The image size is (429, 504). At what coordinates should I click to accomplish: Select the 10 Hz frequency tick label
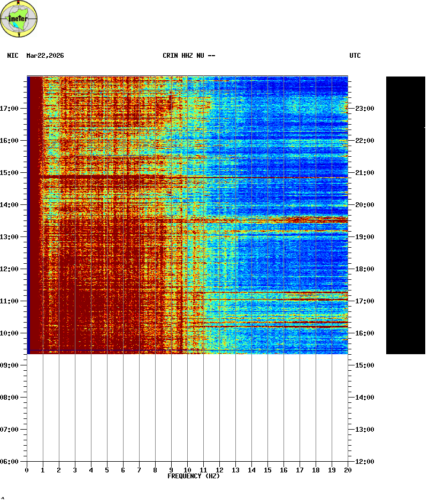click(187, 470)
